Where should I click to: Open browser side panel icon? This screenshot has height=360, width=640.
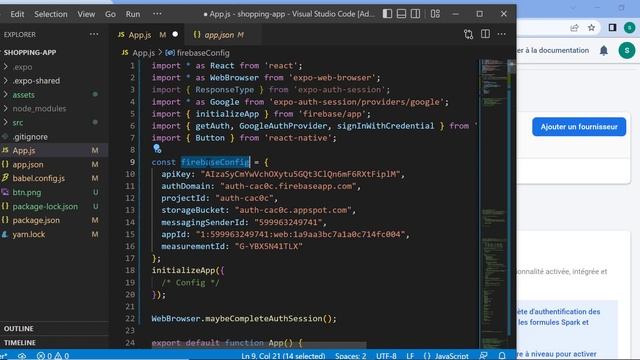612,28
